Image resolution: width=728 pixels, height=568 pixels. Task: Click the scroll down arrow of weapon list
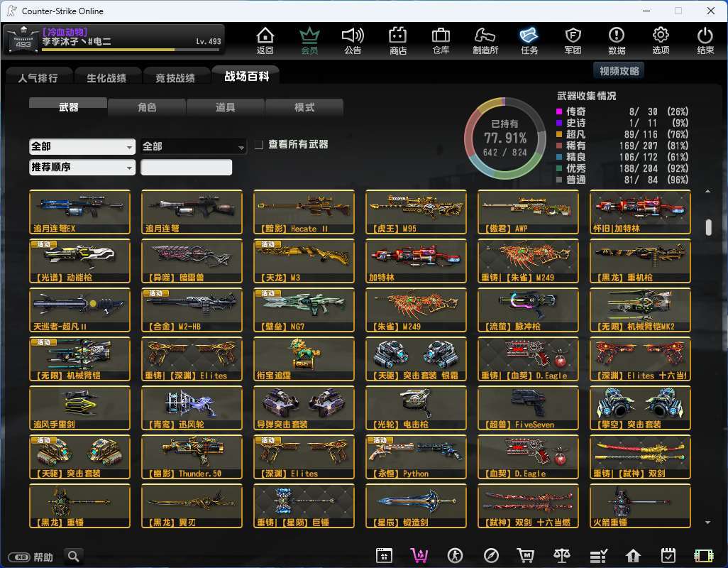pos(707,523)
